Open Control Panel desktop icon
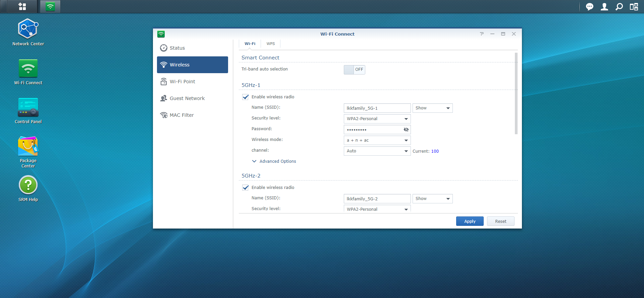The height and width of the screenshot is (298, 644). tap(28, 111)
